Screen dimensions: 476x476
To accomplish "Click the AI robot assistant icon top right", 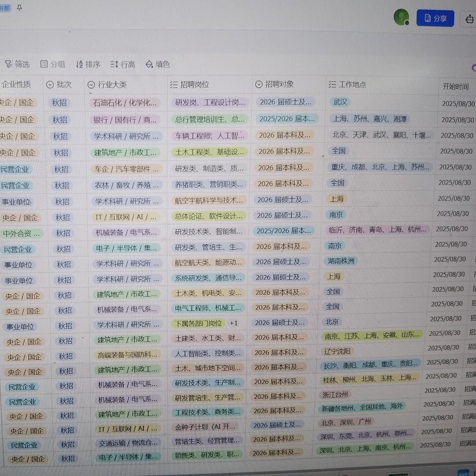I will [x=469, y=19].
